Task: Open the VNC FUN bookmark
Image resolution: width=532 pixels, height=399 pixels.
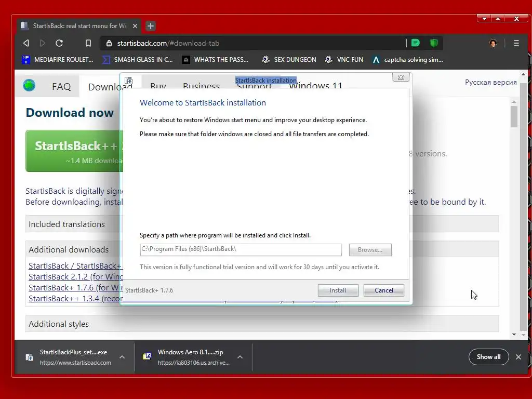Action: 344,60
